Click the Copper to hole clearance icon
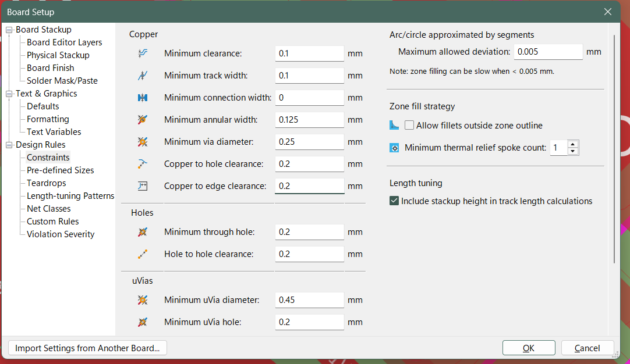Screen dimensions: 630x364 tap(143, 164)
